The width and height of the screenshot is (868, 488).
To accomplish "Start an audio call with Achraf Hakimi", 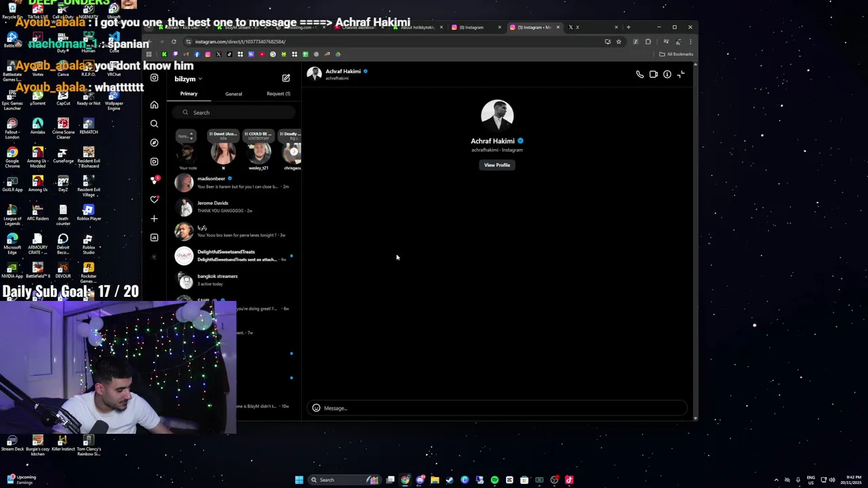I will click(x=639, y=75).
